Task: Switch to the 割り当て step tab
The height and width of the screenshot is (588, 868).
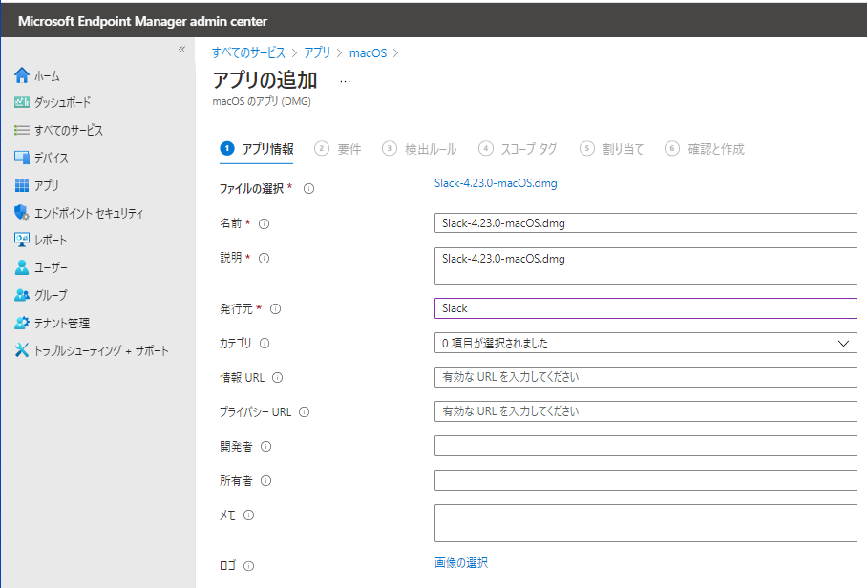Action: (612, 149)
